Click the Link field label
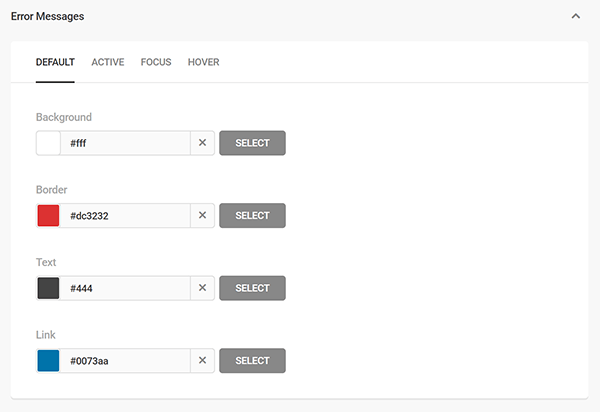The width and height of the screenshot is (600, 412). click(46, 335)
